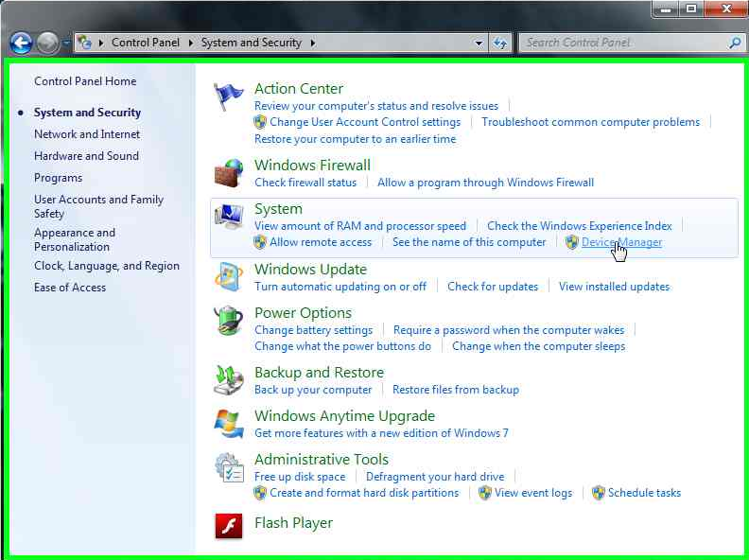Click the refresh icon beside address bar
The width and height of the screenshot is (749, 560).
[500, 43]
